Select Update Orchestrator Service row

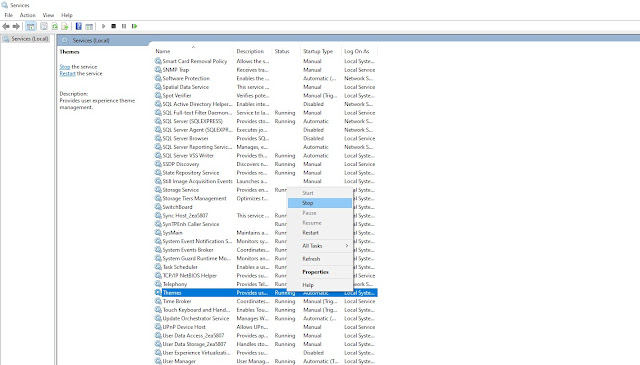tap(265, 318)
